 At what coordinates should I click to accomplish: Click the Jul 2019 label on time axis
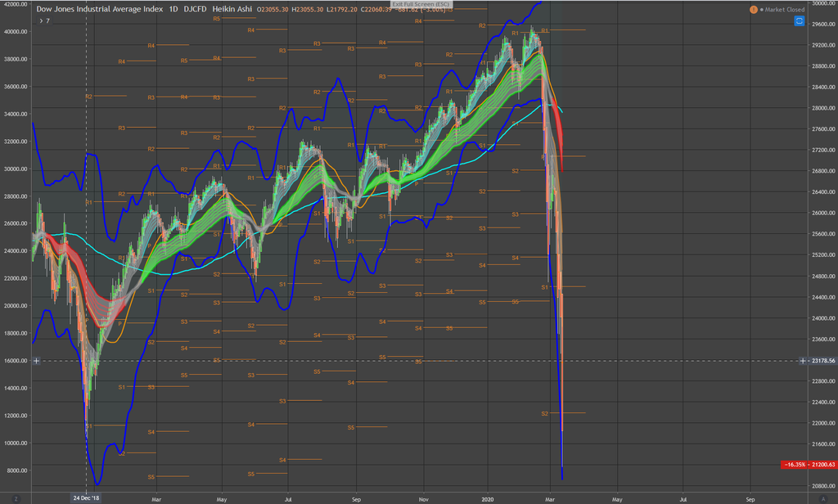(288, 499)
